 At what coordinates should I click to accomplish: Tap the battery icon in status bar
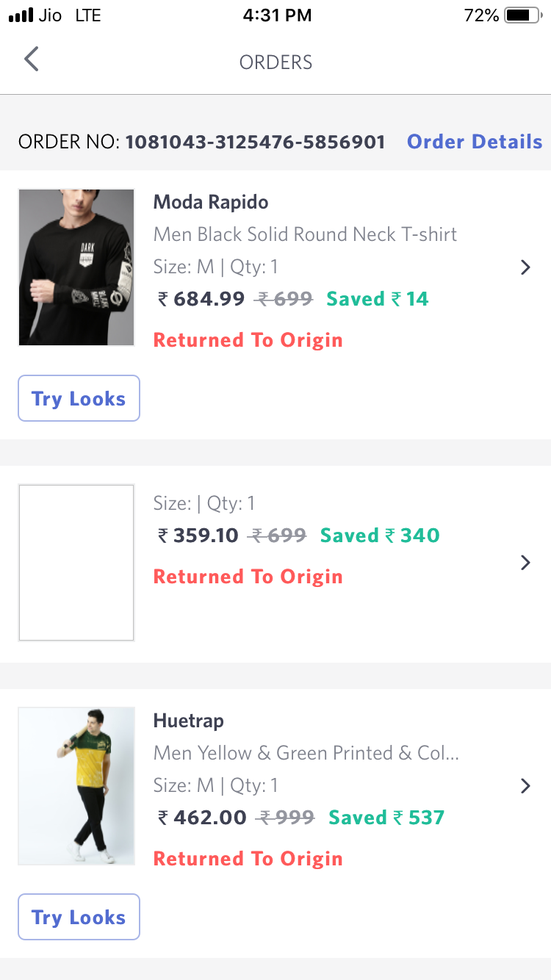tap(522, 15)
